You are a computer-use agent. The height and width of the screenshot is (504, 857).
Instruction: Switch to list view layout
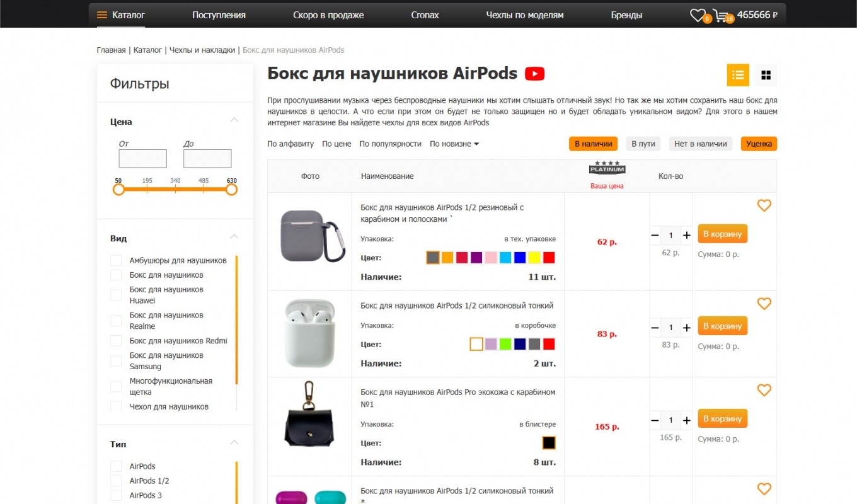pyautogui.click(x=738, y=75)
